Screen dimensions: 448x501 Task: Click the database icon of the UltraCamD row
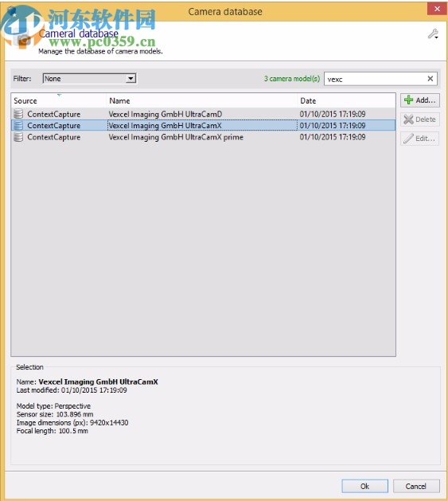click(x=18, y=114)
